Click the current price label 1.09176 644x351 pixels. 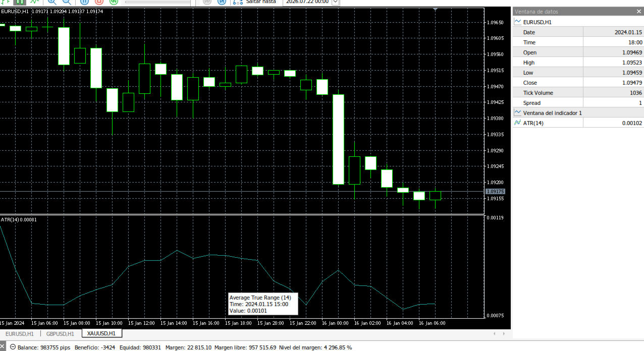(495, 192)
